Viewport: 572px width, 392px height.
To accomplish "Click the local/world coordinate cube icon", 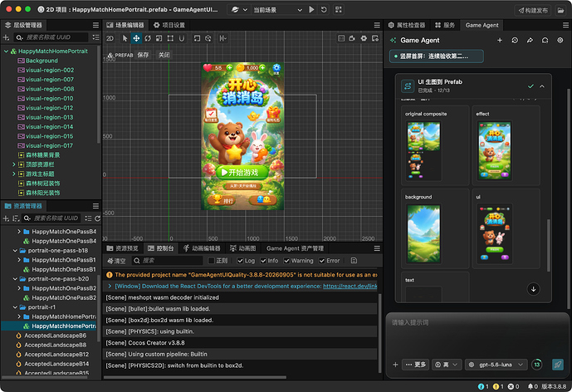I will point(208,38).
